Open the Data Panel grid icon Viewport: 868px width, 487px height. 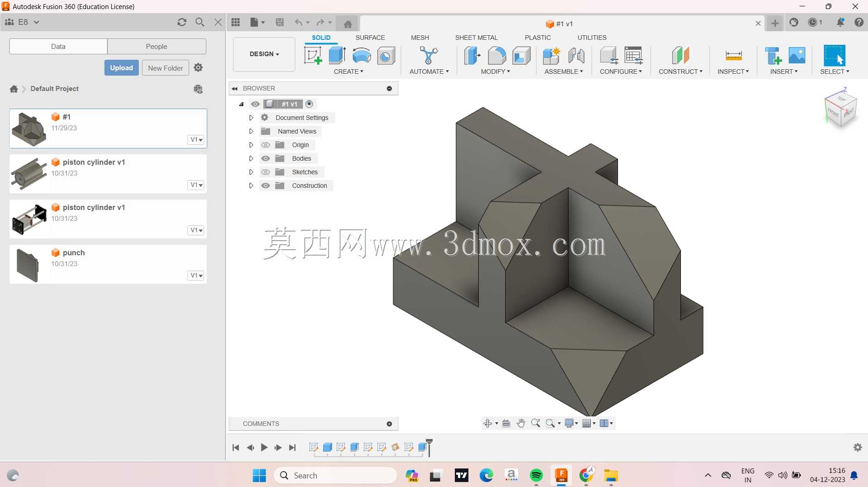[236, 22]
